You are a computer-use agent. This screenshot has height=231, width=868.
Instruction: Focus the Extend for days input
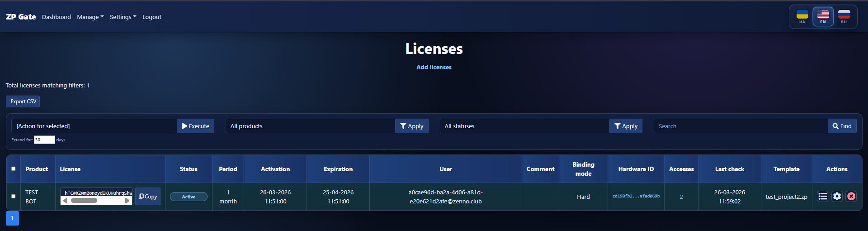[44, 140]
